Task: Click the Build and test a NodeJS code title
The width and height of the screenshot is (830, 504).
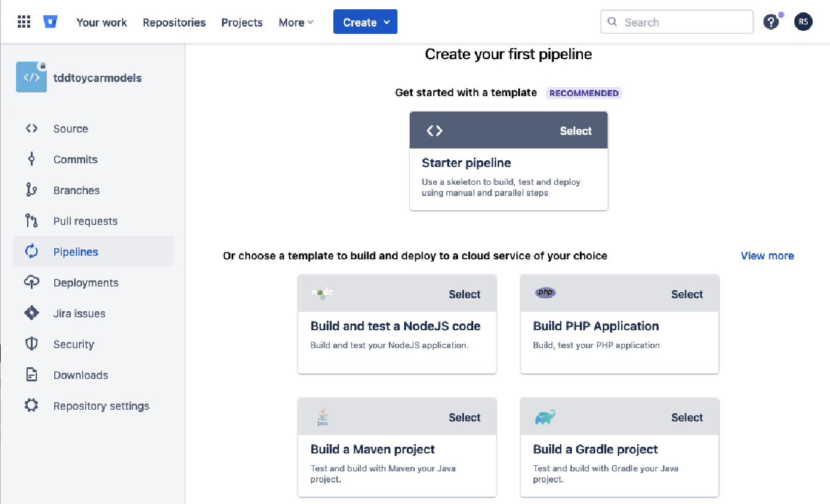Action: [396, 326]
